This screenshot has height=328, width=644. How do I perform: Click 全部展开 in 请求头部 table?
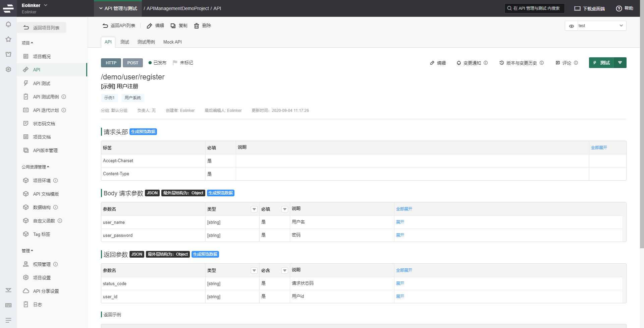tap(599, 148)
